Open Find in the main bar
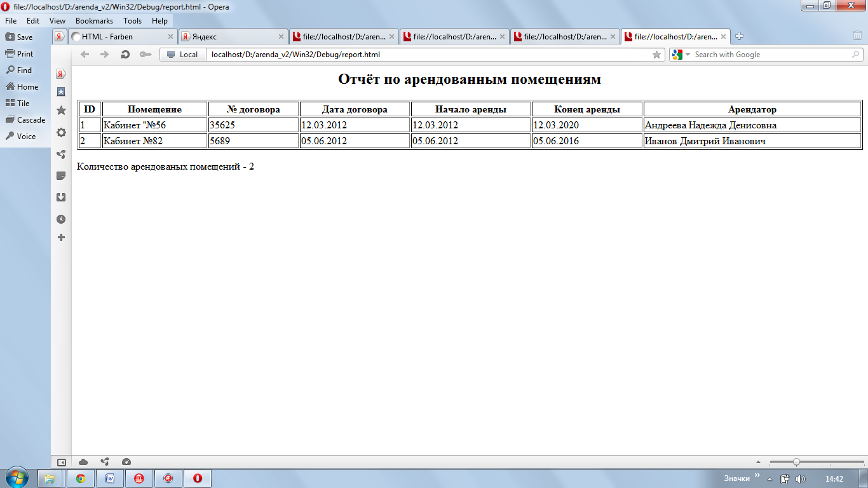868x488 pixels. point(19,71)
